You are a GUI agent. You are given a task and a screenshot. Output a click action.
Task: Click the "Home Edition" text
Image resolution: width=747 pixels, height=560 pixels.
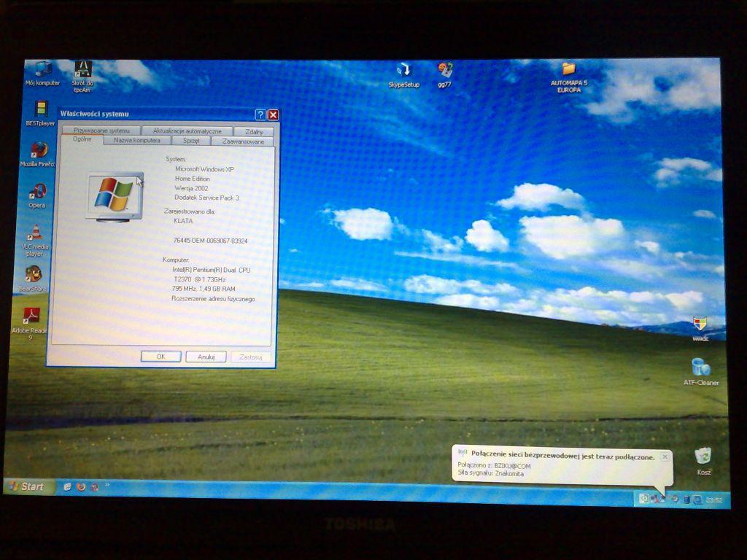click(193, 179)
